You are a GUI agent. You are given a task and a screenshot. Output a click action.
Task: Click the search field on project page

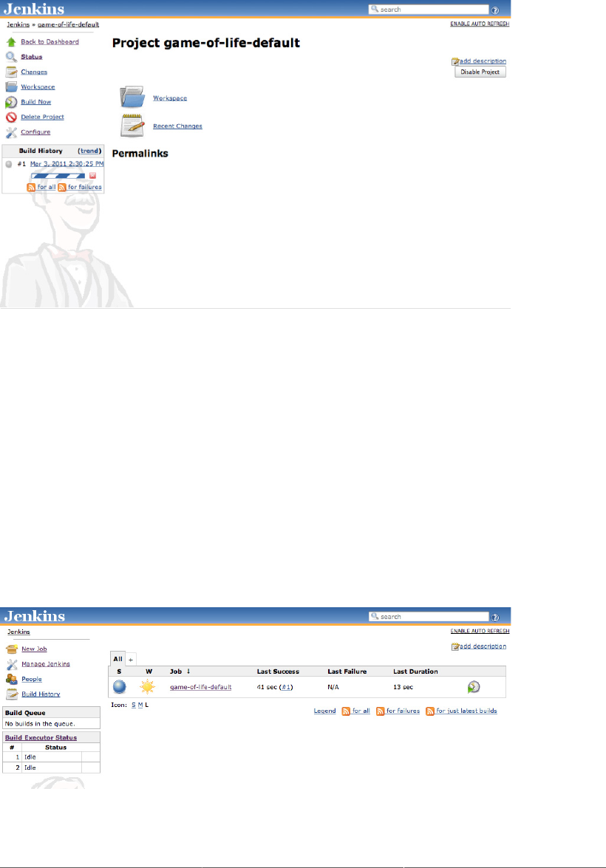click(429, 10)
